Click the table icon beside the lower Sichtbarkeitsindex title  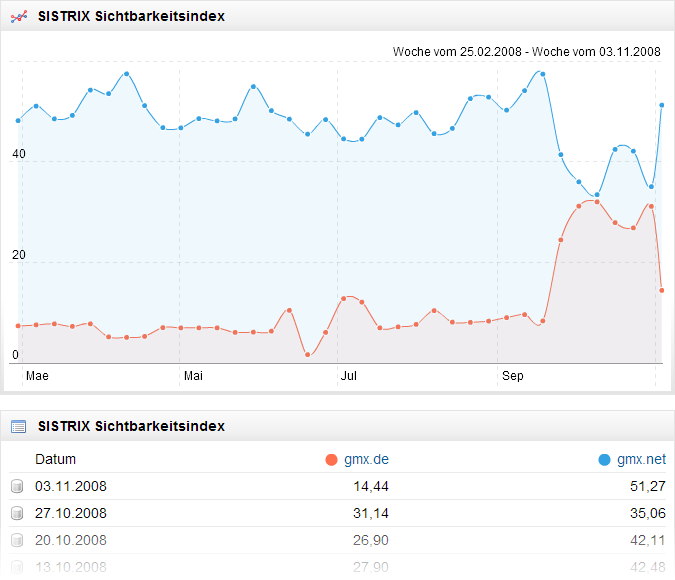pos(18,426)
